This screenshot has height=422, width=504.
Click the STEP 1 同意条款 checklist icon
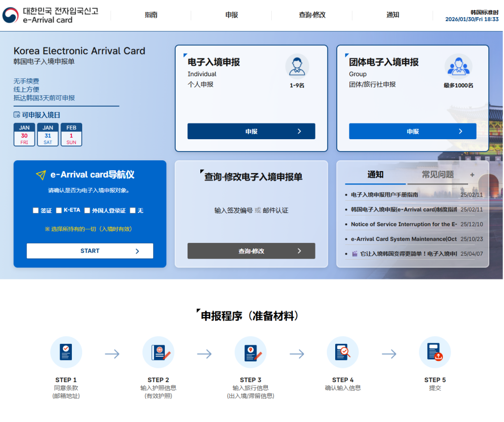[66, 352]
